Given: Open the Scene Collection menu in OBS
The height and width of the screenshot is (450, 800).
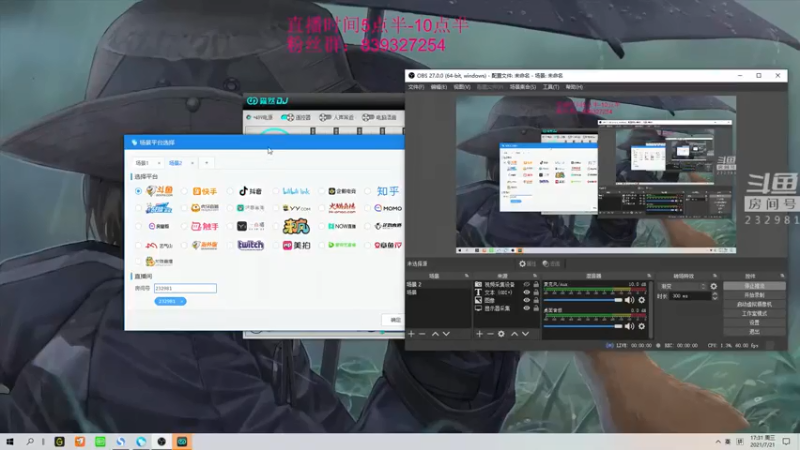Looking at the screenshot, I should [522, 87].
